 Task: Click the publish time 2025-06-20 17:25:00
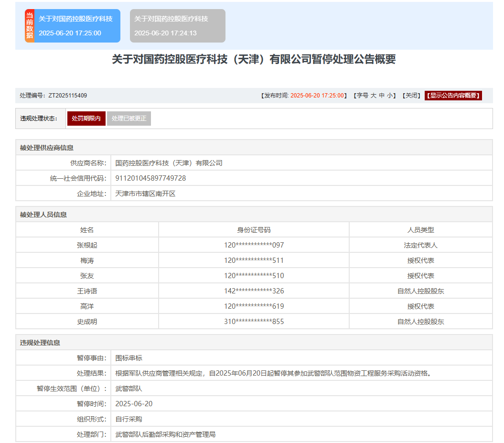pos(317,96)
